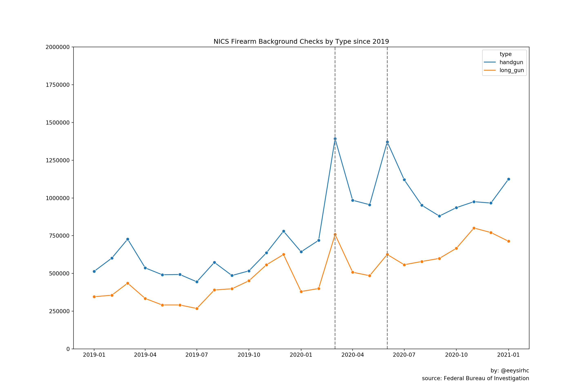
Task: Click the last handgun data point at 2021-01
Action: point(509,179)
